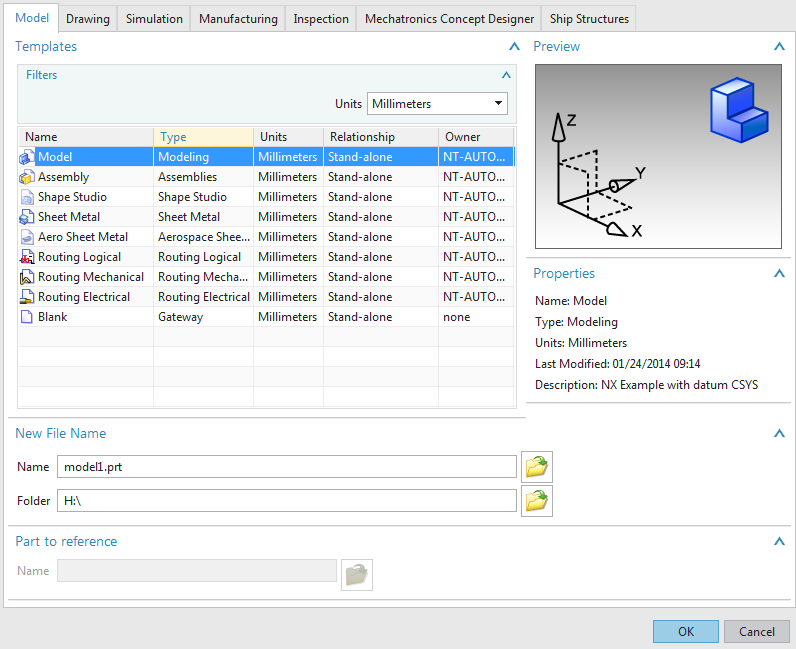
Task: Click the Routing Logical template icon
Action: (26, 257)
